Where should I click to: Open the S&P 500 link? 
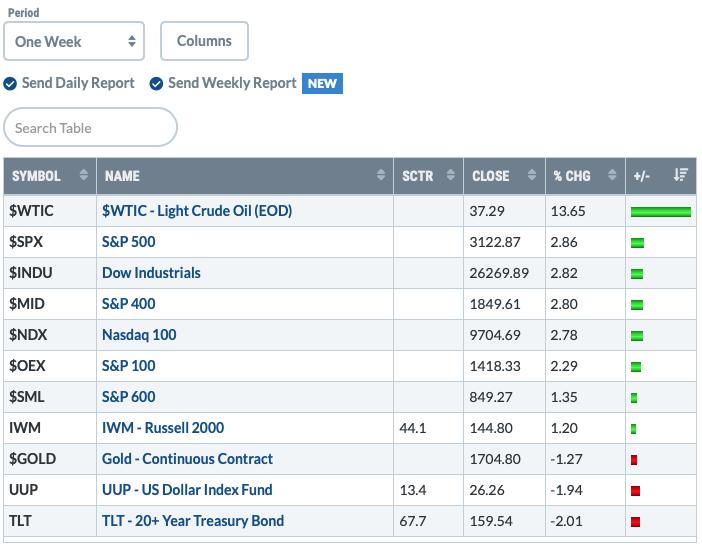[x=128, y=242]
